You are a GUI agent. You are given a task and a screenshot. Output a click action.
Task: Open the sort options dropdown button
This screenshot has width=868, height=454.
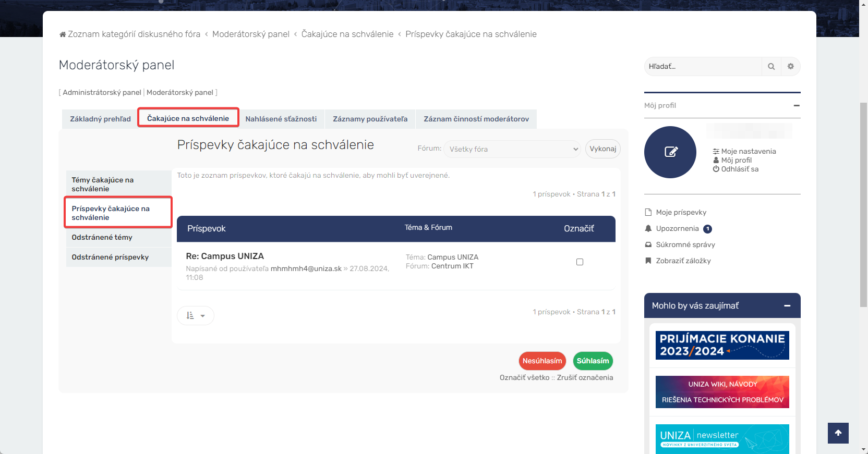pos(196,315)
